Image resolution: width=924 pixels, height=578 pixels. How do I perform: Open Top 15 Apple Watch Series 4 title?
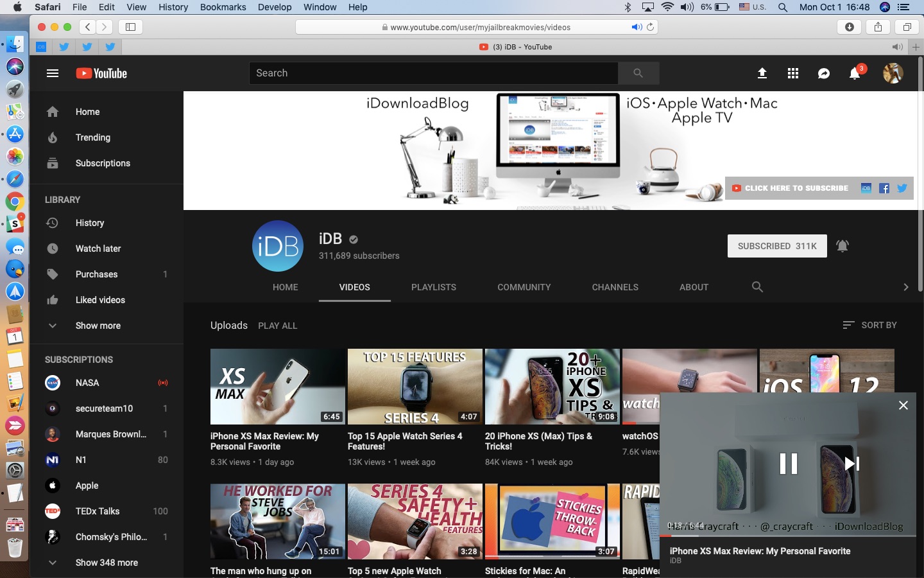pyautogui.click(x=405, y=441)
